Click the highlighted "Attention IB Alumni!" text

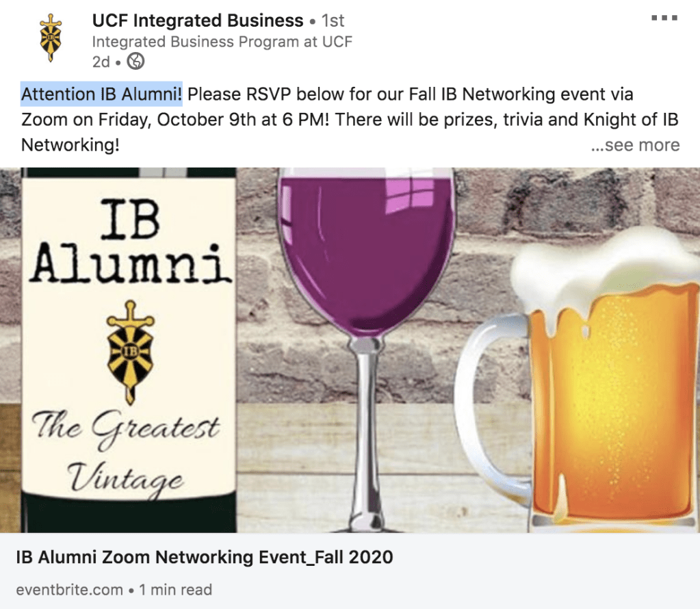102,94
